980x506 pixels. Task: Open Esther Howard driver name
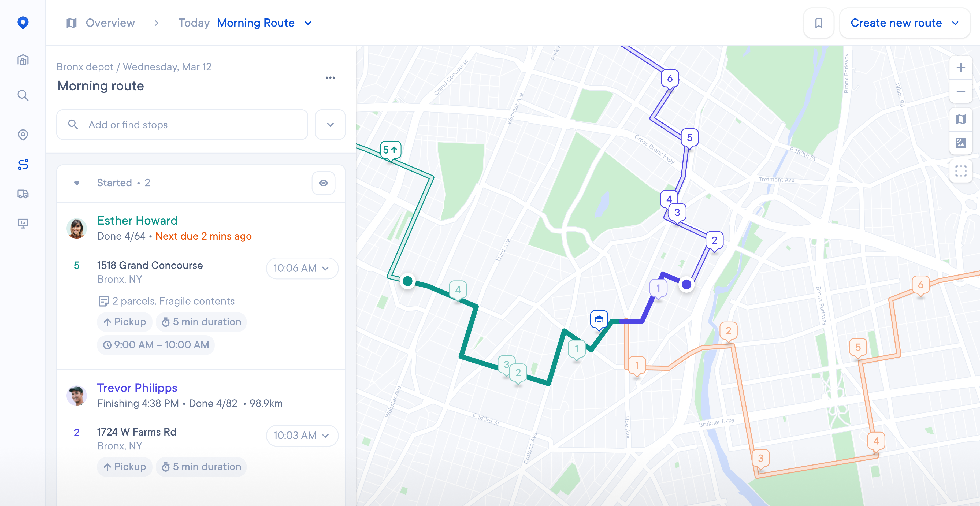(x=137, y=221)
